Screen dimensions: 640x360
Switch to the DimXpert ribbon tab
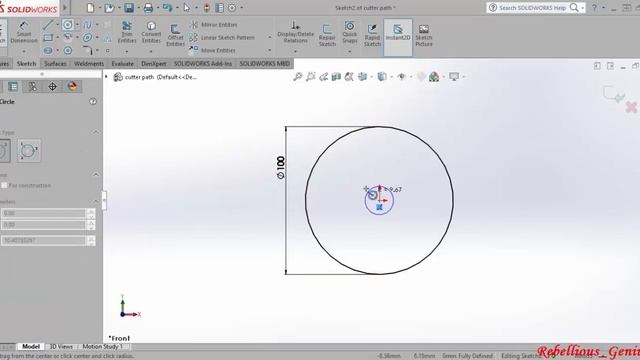(153, 64)
